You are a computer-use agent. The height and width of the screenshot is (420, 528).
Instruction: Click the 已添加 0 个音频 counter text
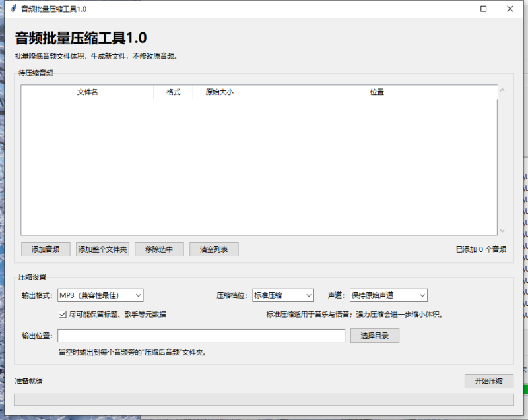click(x=481, y=249)
